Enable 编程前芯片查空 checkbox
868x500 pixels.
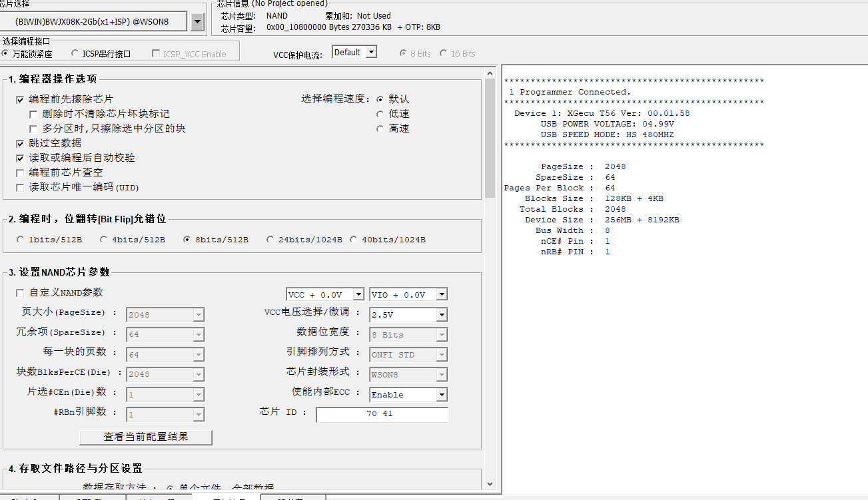pos(20,172)
